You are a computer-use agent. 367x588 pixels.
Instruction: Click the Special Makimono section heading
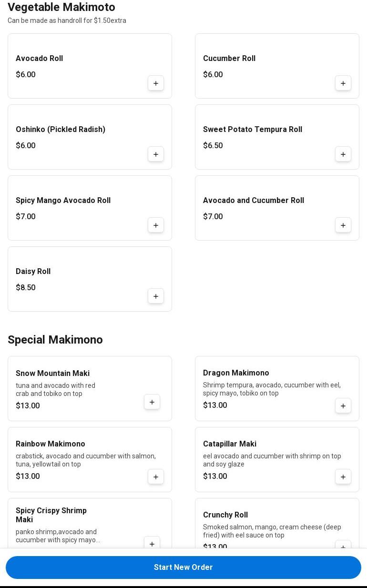point(55,340)
